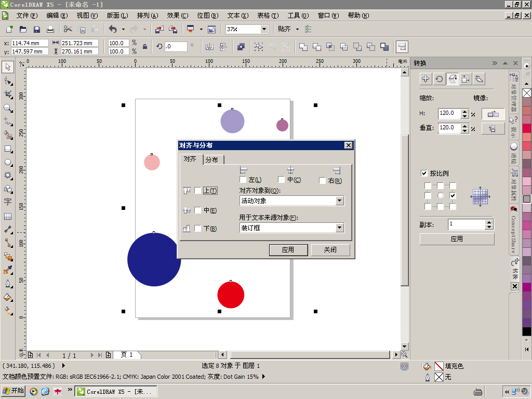Screen dimensions: 532x399
Task: Click the Export icon
Action: (x=173, y=29)
